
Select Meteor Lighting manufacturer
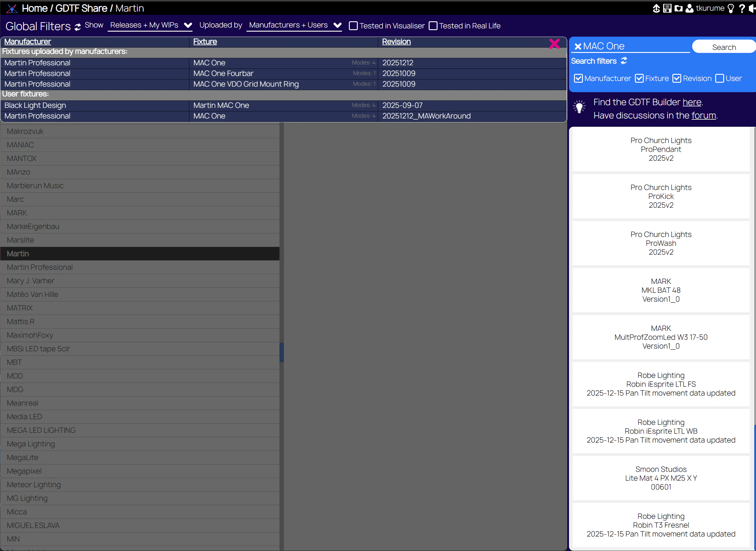click(140, 485)
